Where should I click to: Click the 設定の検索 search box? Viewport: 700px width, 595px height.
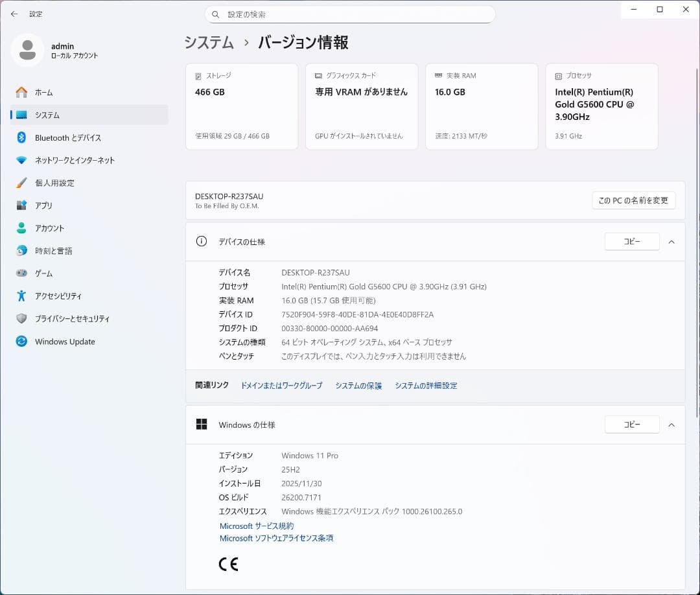coord(350,14)
